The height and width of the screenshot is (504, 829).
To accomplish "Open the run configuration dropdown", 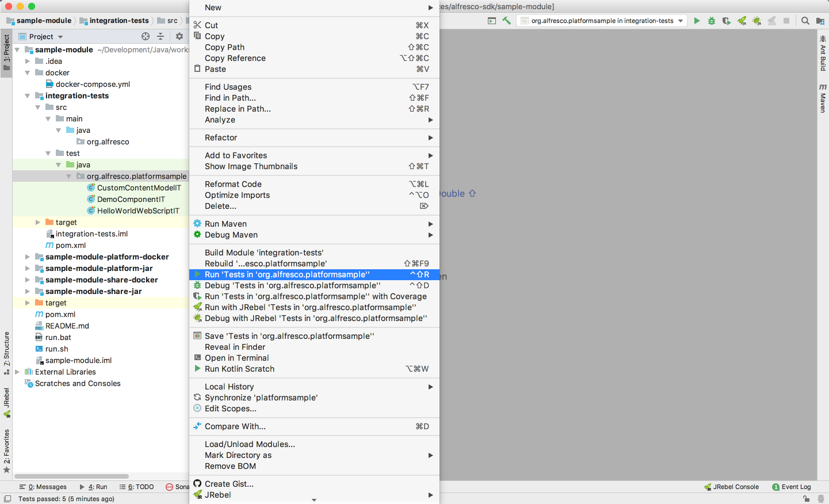I will click(680, 20).
